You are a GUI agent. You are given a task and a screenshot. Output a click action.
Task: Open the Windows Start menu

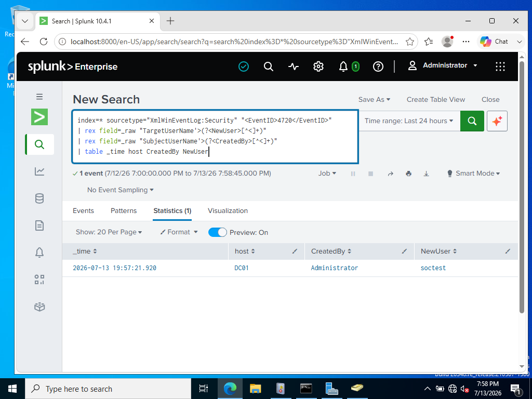(x=12, y=389)
